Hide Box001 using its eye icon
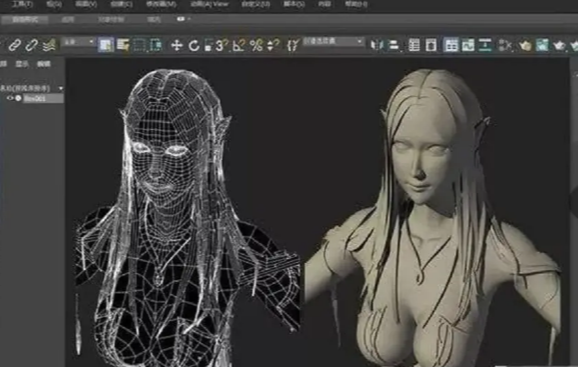 [x=10, y=98]
